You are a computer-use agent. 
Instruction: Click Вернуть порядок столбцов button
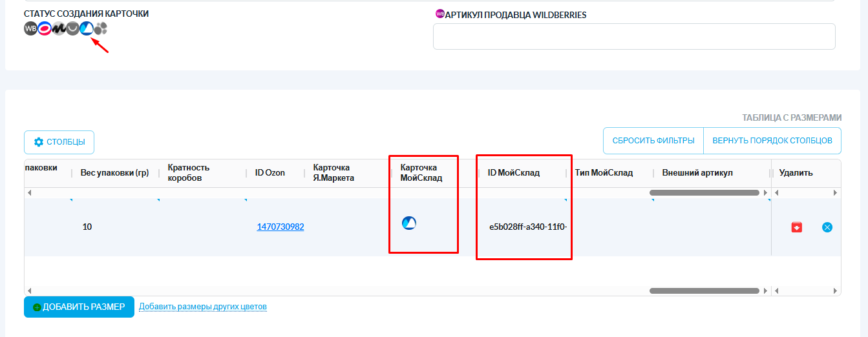pyautogui.click(x=772, y=141)
